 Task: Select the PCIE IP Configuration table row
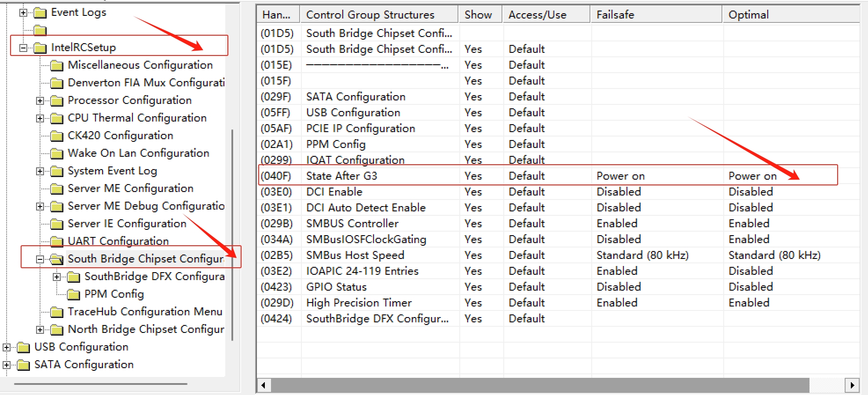(x=558, y=129)
